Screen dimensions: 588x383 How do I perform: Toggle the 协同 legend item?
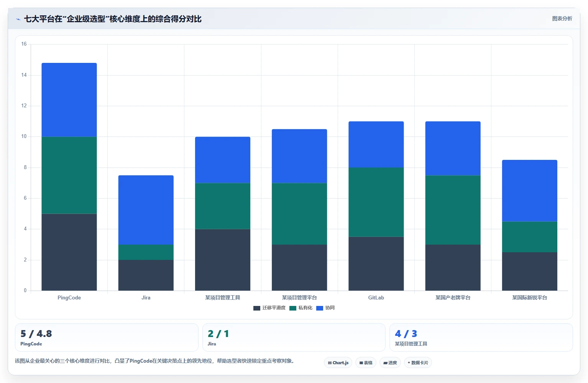(325, 308)
